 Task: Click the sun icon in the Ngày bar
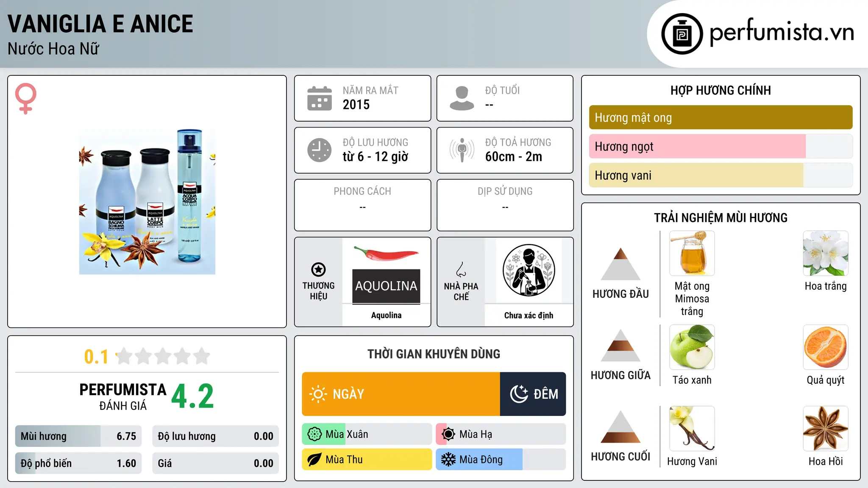[318, 394]
